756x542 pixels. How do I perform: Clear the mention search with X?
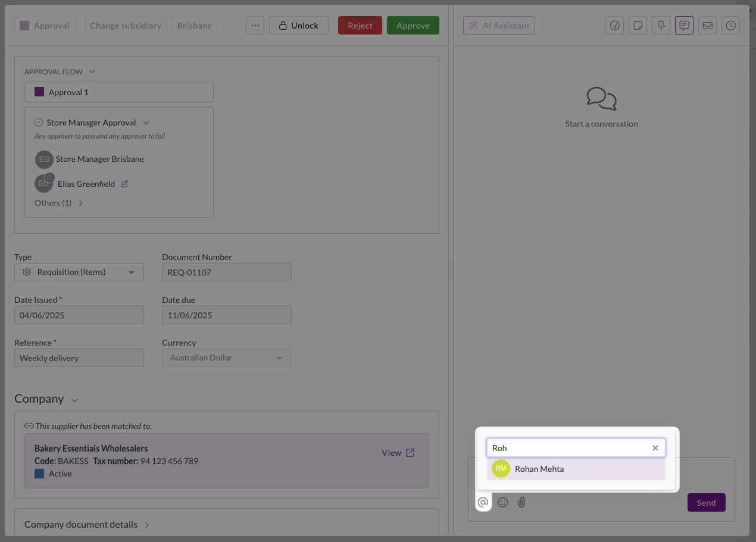[x=655, y=448]
